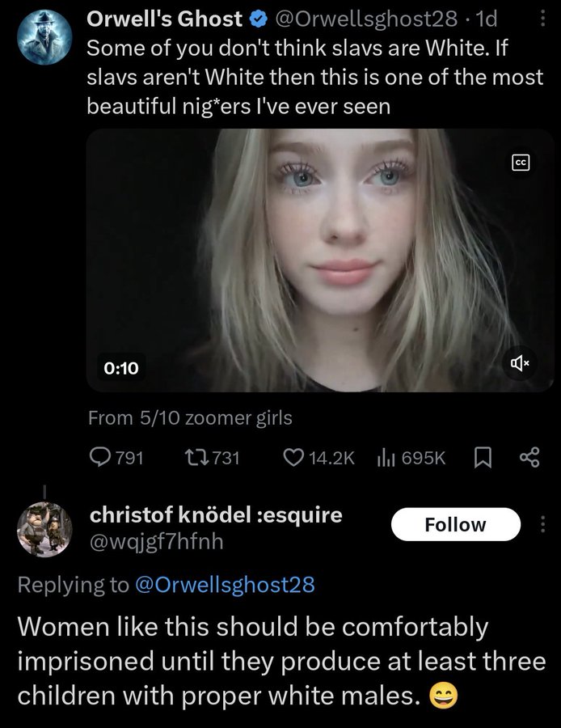
Task: Click the heart icon with 14.2K likes
Action: tap(293, 458)
